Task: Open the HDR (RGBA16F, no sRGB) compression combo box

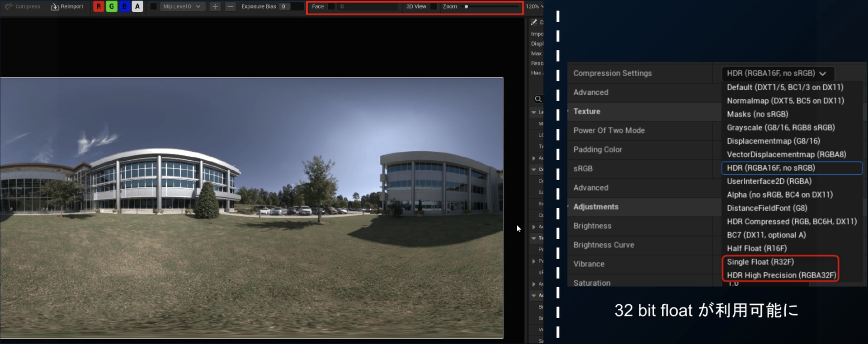Action: pyautogui.click(x=778, y=73)
